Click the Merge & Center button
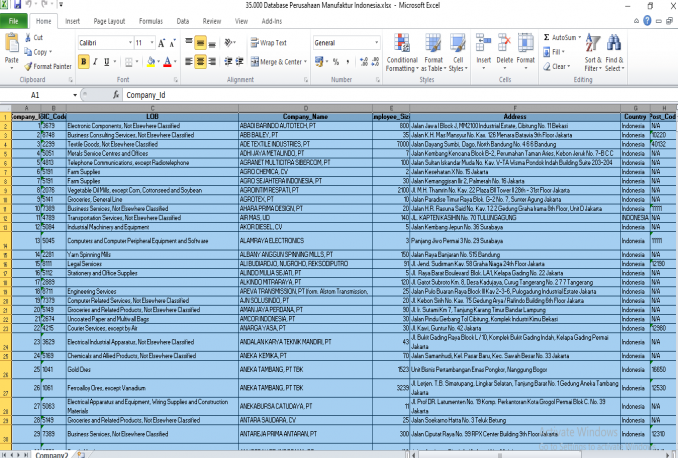This screenshot has width=678, height=458. click(x=279, y=62)
